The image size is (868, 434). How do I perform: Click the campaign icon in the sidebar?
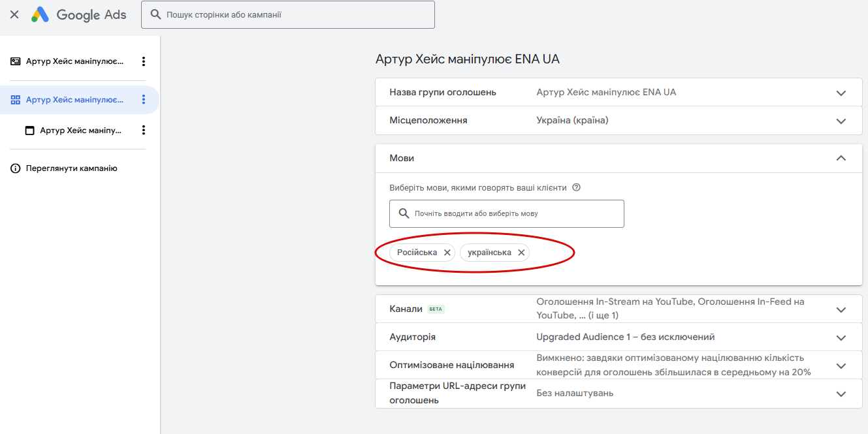click(16, 61)
